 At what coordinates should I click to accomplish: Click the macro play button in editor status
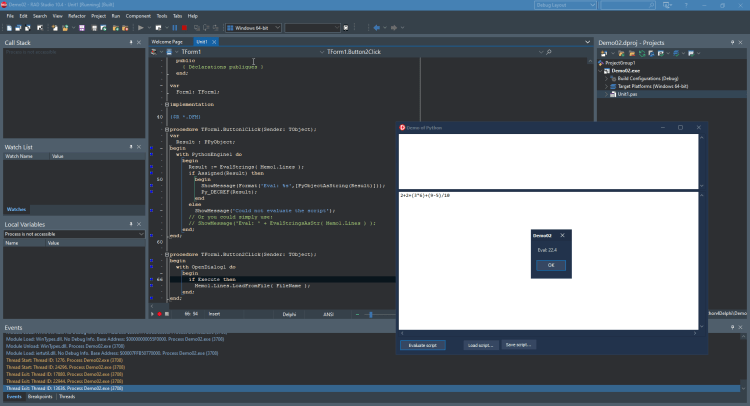point(153,314)
